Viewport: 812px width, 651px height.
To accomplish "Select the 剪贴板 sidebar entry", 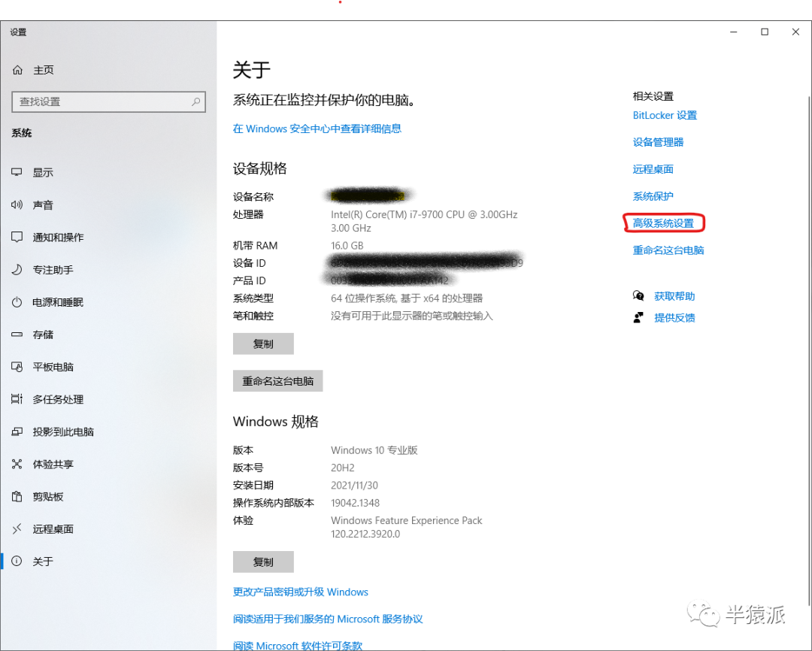I will (108, 497).
